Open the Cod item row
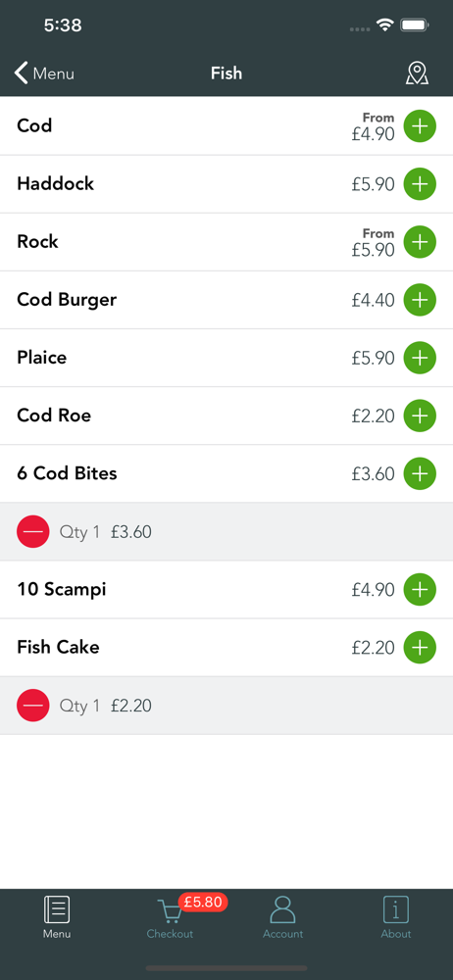This screenshot has width=453, height=980. point(226,125)
